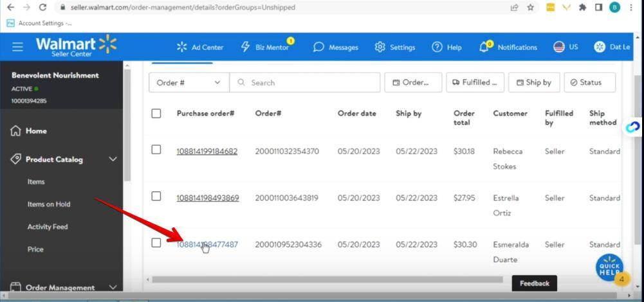
Task: Share this page icon in address bar
Action: [x=514, y=7]
